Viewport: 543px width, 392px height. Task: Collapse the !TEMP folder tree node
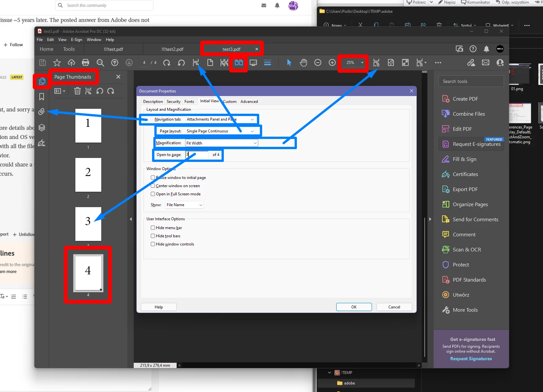(x=329, y=373)
